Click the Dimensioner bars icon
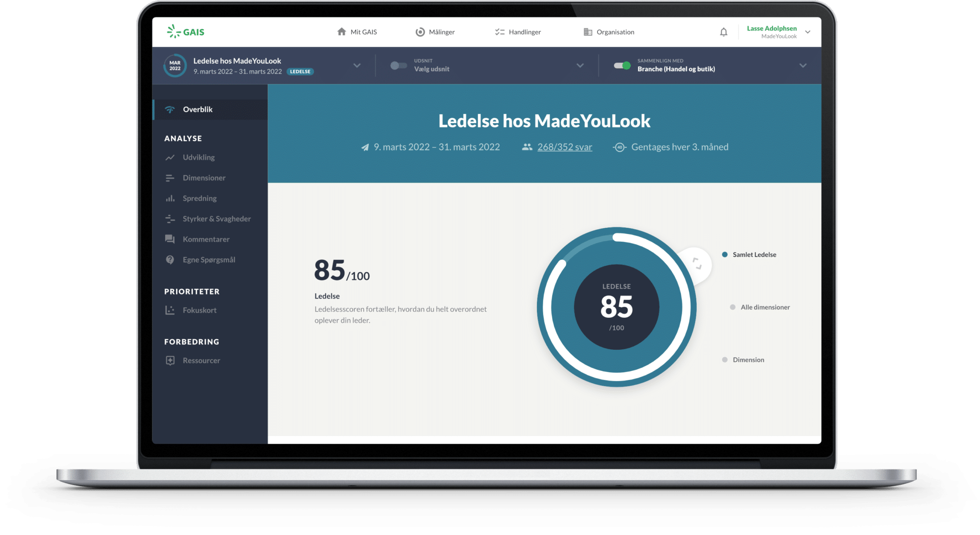This screenshot has height=535, width=980. 170,178
